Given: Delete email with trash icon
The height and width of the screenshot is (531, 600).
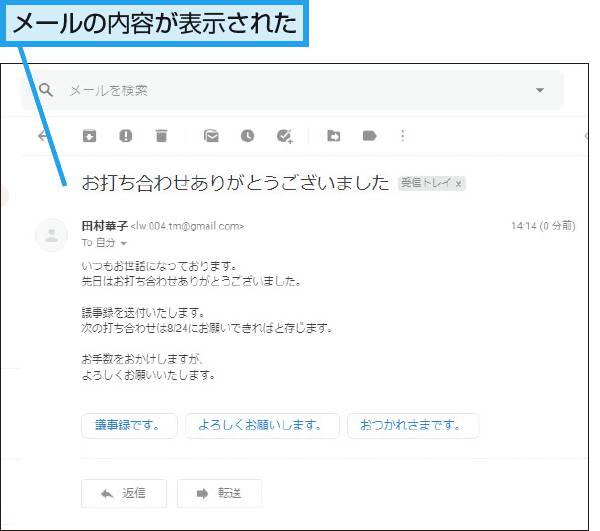Looking at the screenshot, I should point(161,136).
